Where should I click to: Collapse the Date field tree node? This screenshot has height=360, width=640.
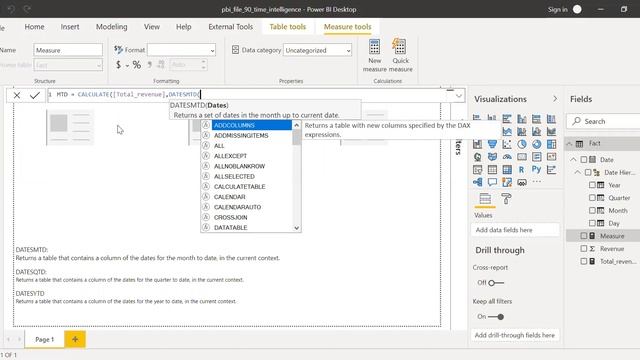573,160
